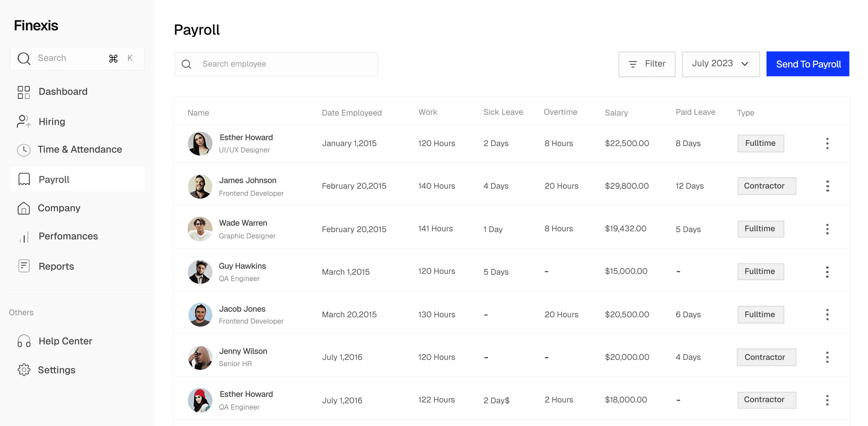Click the Company house icon
Screen dimensions: 868x426
(24, 208)
